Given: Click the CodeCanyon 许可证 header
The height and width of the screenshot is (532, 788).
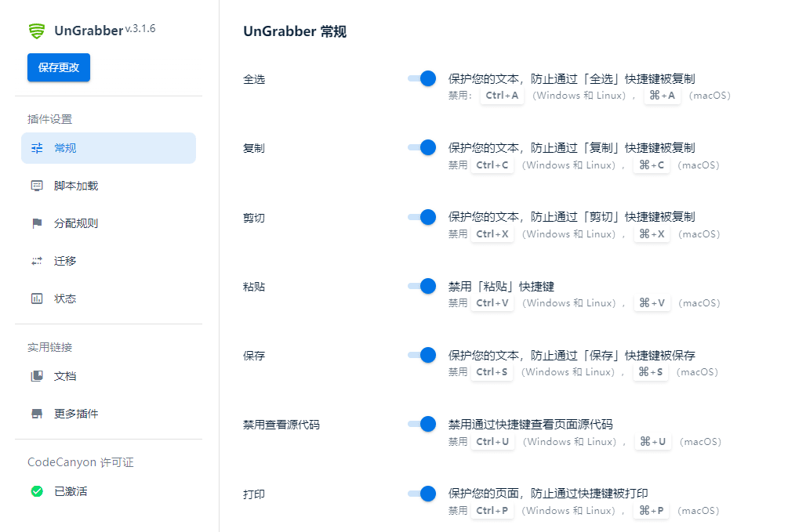Looking at the screenshot, I should (81, 462).
